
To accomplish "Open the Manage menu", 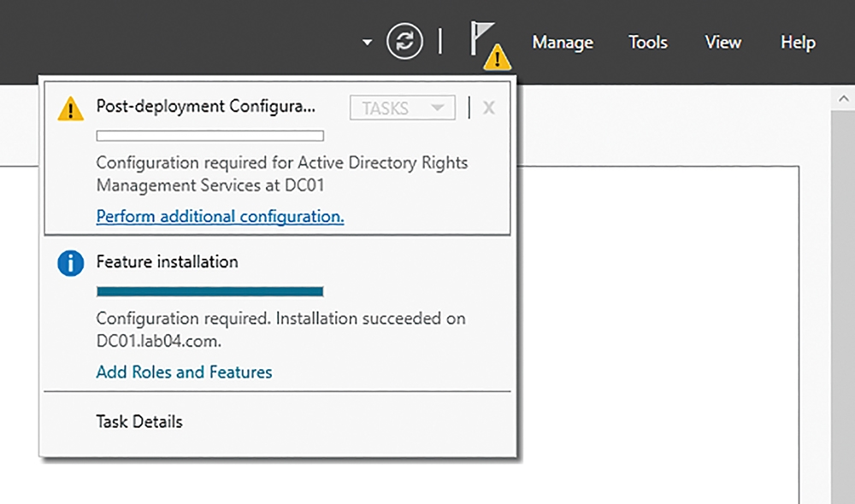I will [x=563, y=43].
